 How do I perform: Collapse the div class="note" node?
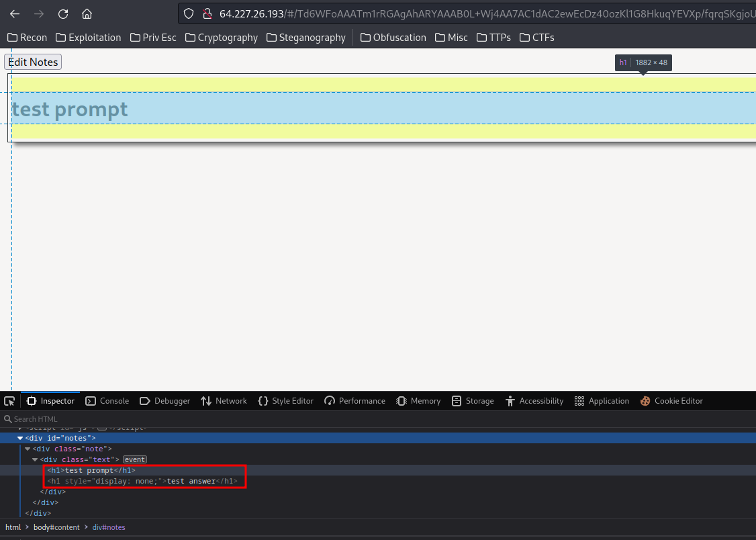tap(28, 449)
